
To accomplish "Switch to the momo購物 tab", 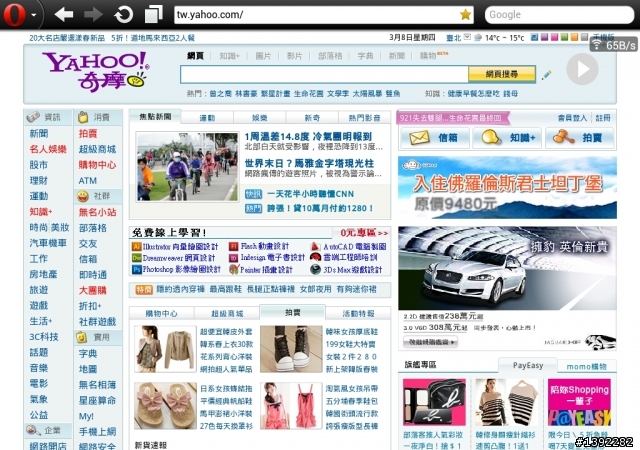I will (587, 366).
